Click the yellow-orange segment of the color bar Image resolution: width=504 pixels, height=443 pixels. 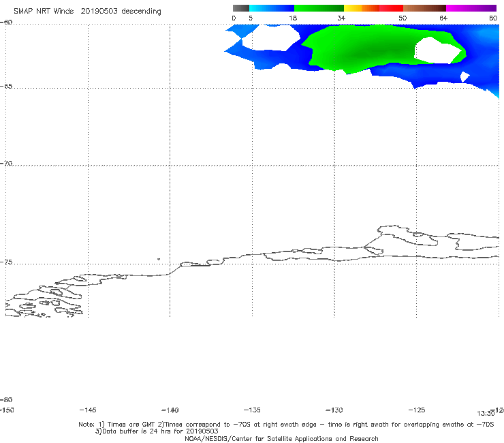coord(362,8)
